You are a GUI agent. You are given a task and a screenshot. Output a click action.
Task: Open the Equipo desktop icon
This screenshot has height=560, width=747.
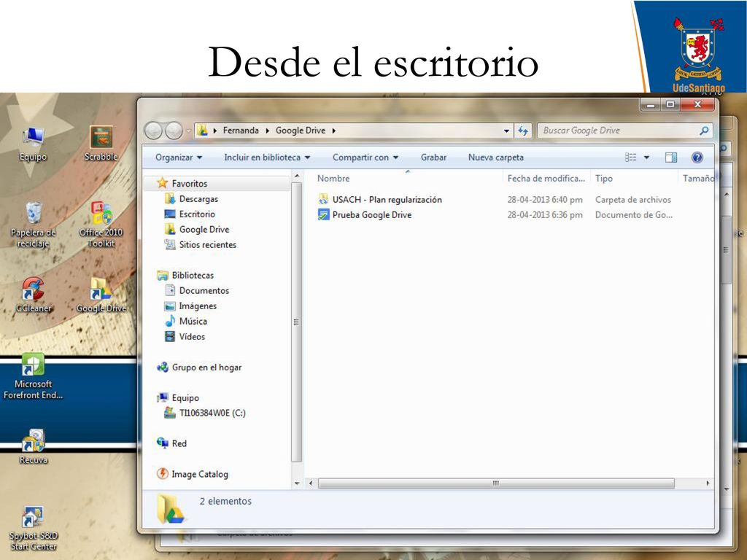pos(33,144)
